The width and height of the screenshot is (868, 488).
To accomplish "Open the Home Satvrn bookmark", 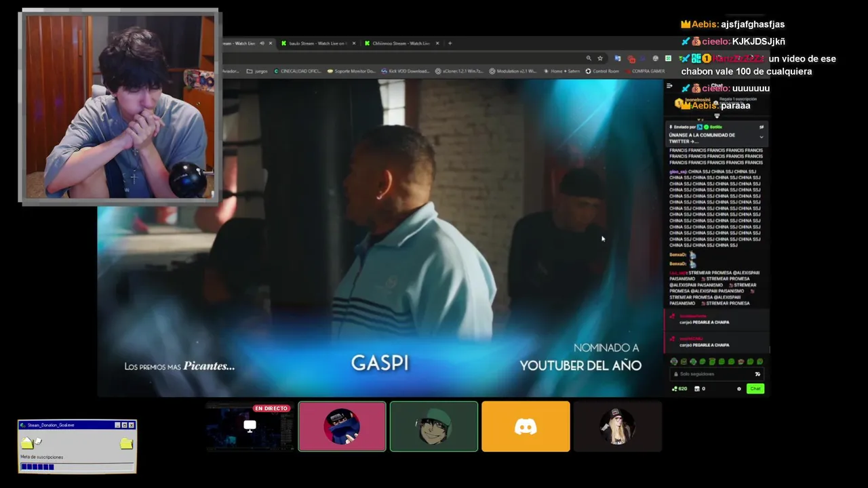I will (x=561, y=71).
